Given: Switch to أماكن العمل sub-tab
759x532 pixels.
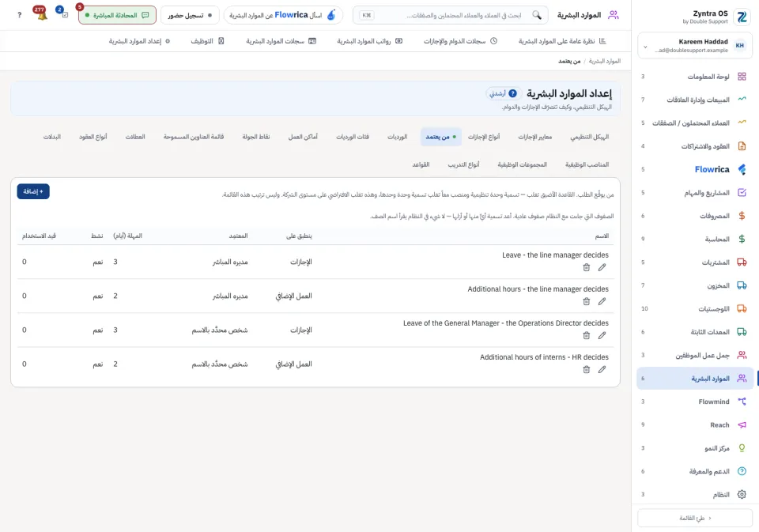Looking at the screenshot, I should click(303, 137).
